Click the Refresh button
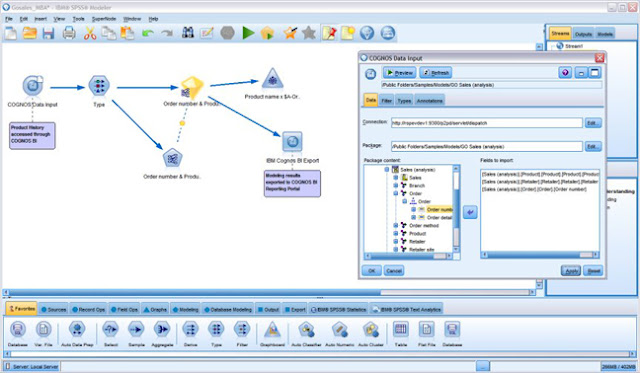 click(436, 73)
